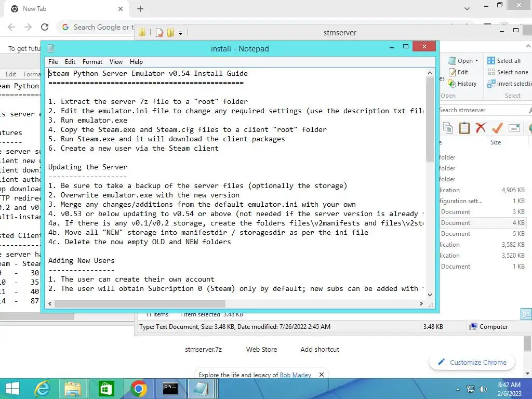532x399 pixels.
Task: Open Internet Explorer from the taskbar
Action: (x=42, y=389)
